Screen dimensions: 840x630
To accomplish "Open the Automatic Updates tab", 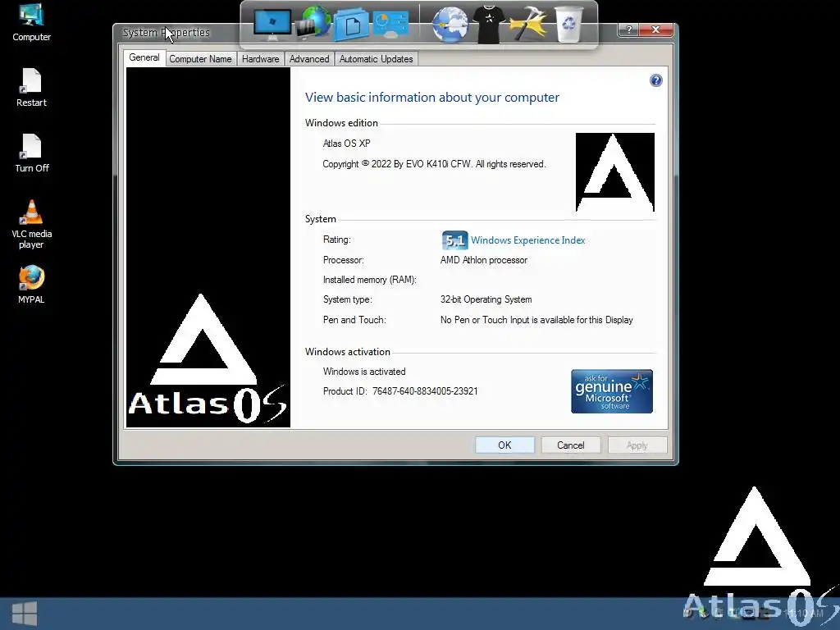I will point(376,59).
